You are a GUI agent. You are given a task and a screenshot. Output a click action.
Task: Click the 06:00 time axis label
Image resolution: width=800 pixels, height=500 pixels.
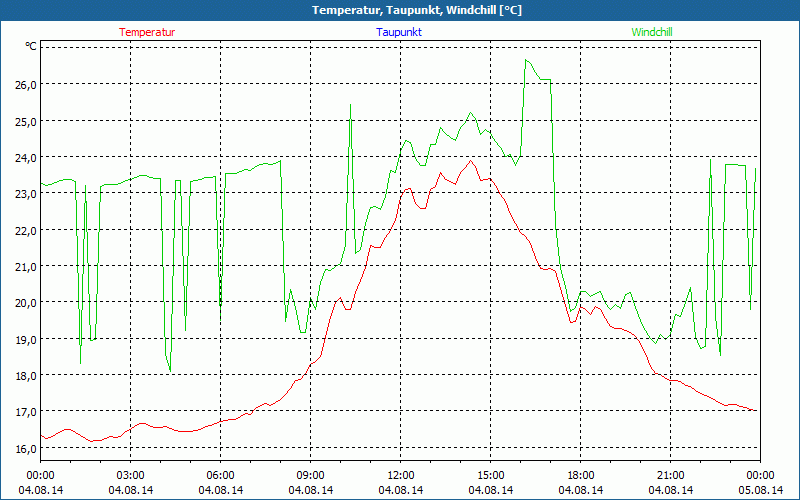click(x=220, y=476)
